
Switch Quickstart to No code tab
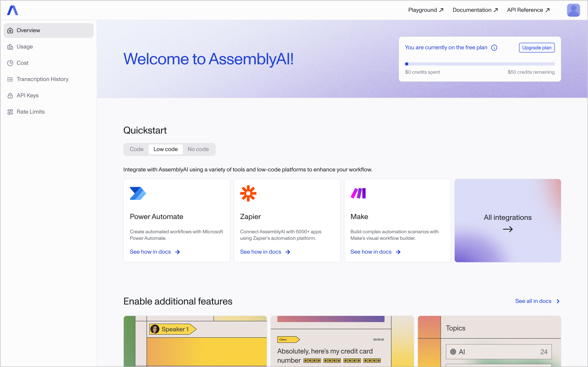click(198, 149)
